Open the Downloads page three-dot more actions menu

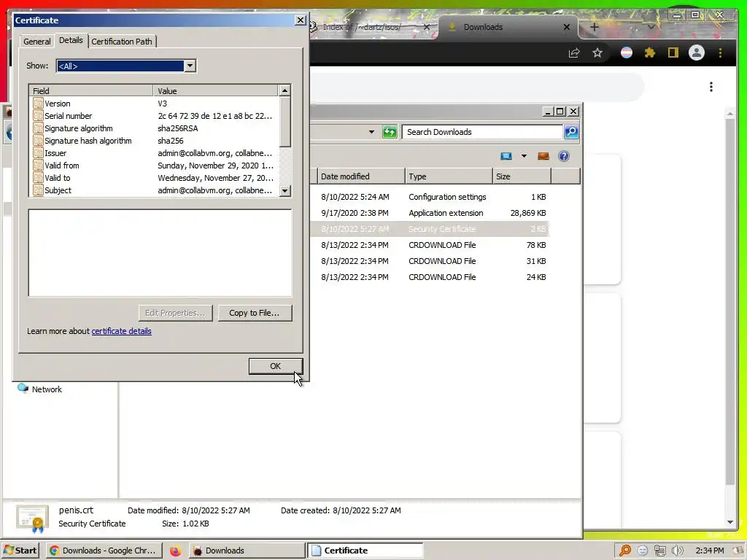[711, 87]
